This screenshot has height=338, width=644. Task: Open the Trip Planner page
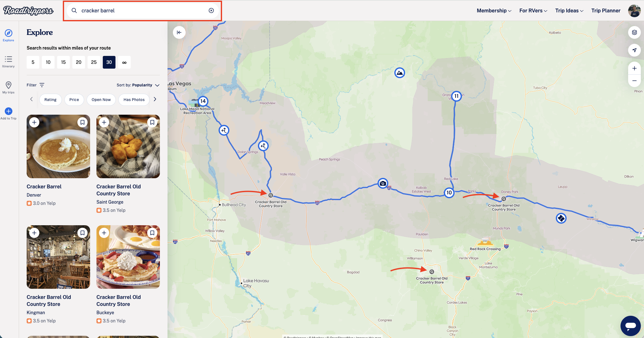(606, 10)
